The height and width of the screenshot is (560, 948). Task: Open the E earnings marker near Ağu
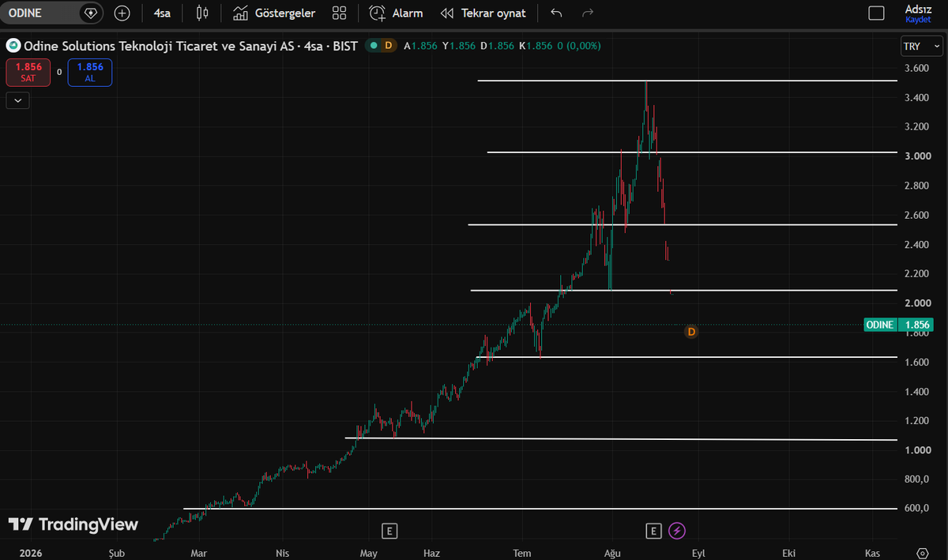pos(653,531)
